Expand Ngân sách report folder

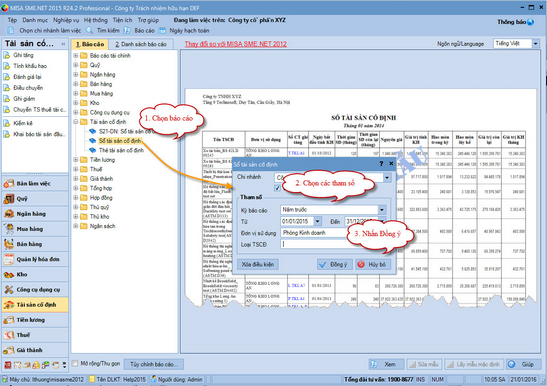(76, 226)
